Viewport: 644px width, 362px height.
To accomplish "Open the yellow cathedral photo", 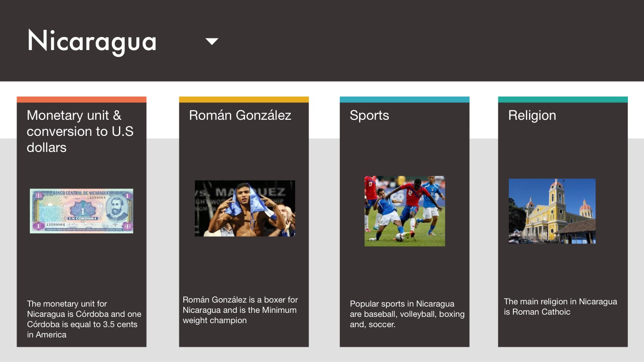I will tap(552, 211).
